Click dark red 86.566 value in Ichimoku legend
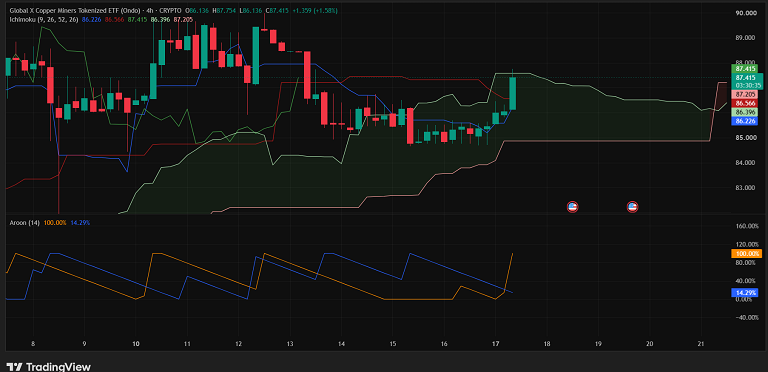 (x=115, y=20)
